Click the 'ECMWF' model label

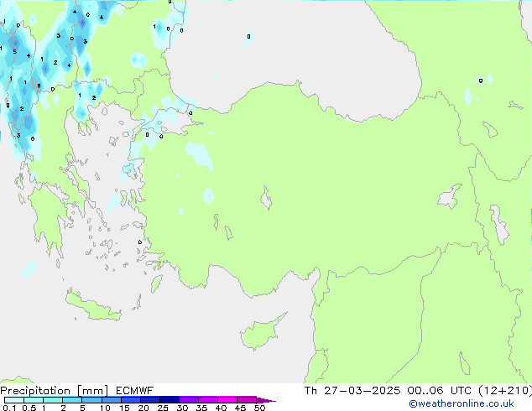[x=135, y=391]
